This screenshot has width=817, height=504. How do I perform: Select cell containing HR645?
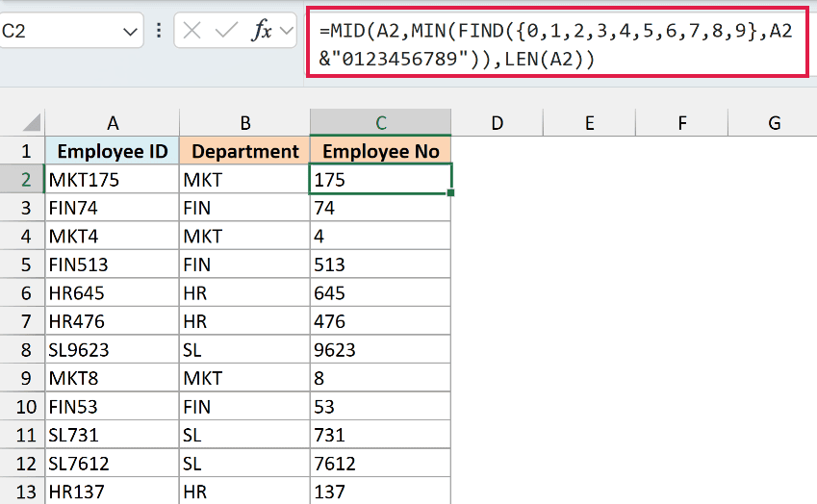coord(112,293)
